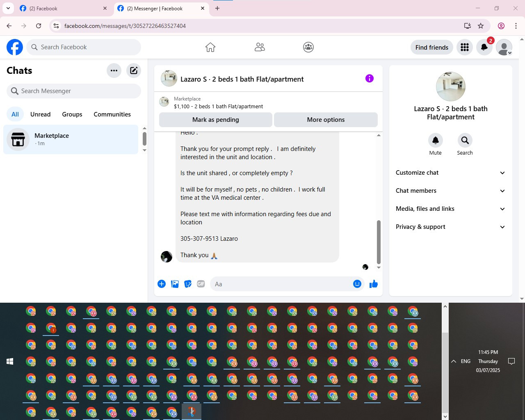Expand Chat members section
The image size is (525, 420).
click(x=451, y=191)
